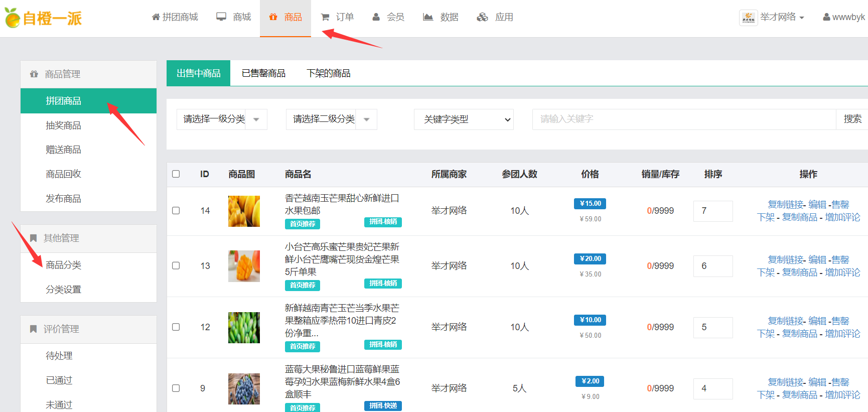
Task: Open the 会员 top menu
Action: [388, 17]
